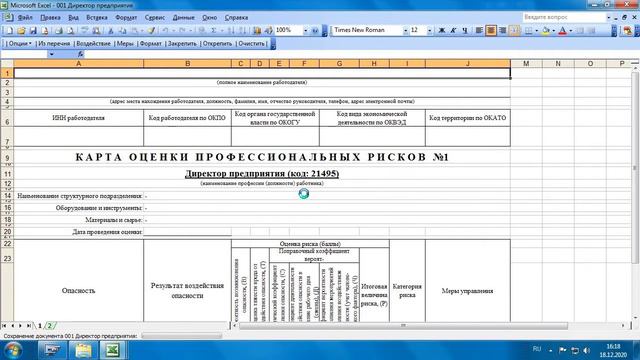Viewport: 640px width, 360px height.
Task: Open the Chart Wizard icon
Action: tap(257, 31)
